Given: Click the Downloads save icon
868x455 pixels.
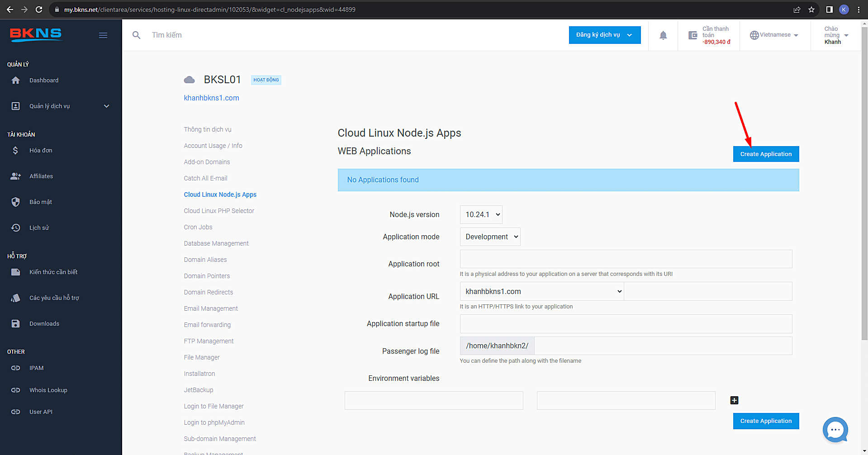Looking at the screenshot, I should pos(16,323).
